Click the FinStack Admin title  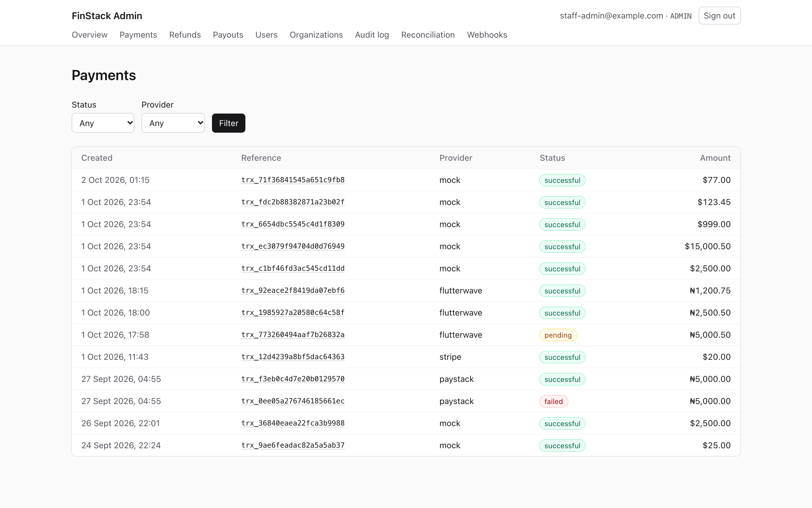tap(107, 16)
